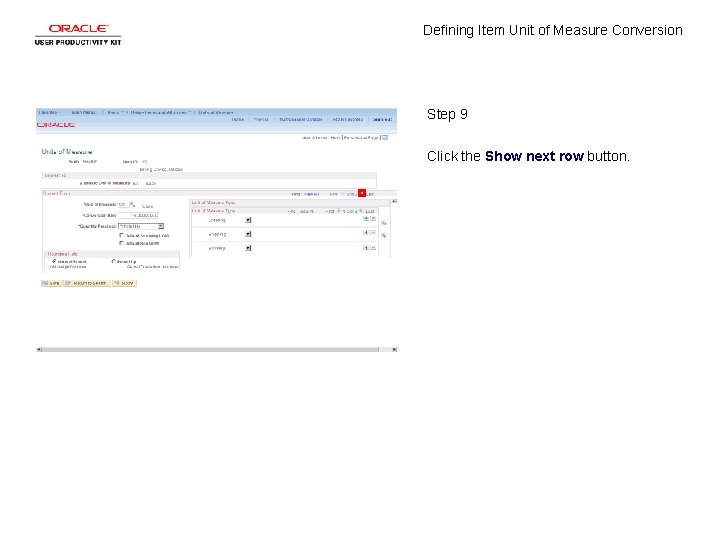
Task: Click the upper icon right of UOM grid
Action: click(x=384, y=223)
